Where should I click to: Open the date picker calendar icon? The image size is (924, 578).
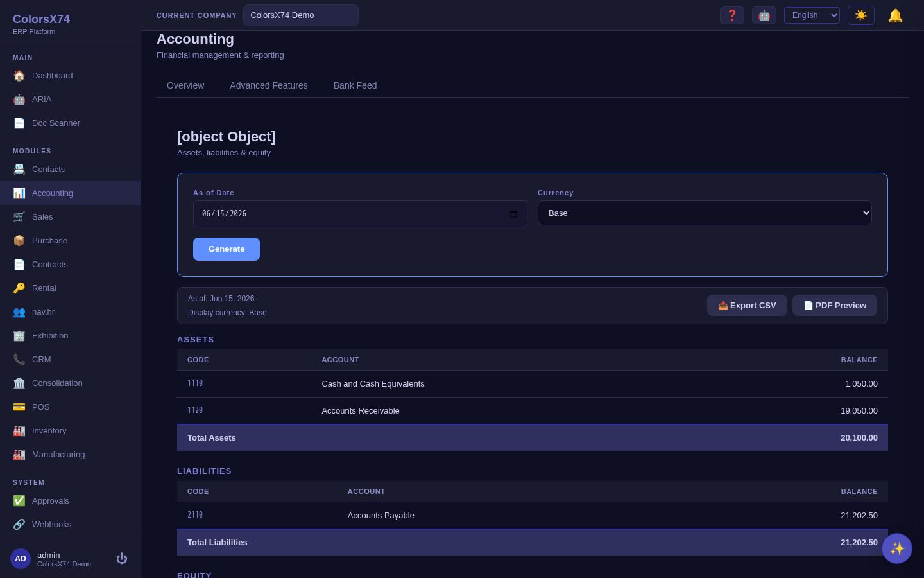pyautogui.click(x=513, y=214)
